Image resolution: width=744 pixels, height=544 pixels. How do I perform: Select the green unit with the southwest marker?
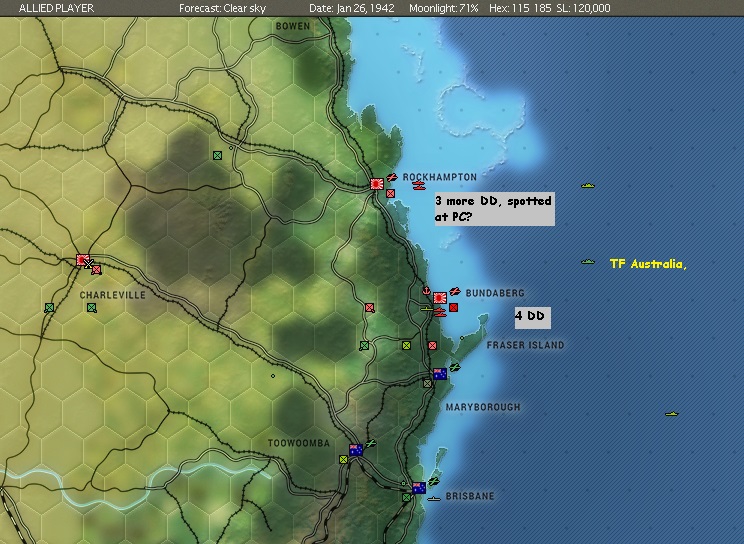[x=364, y=346]
